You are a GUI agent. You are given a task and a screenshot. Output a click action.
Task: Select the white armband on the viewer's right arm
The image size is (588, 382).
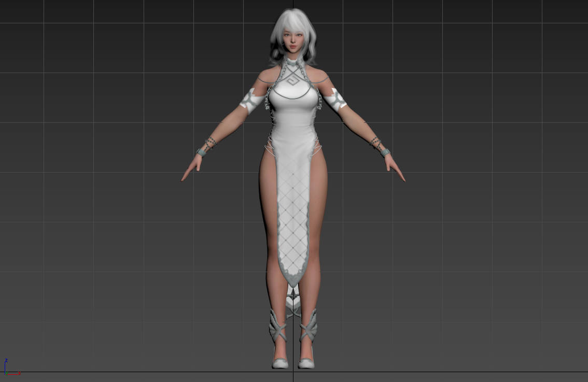(335, 100)
